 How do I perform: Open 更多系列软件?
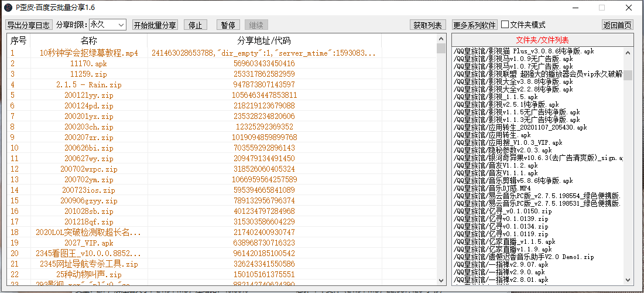coord(475,25)
